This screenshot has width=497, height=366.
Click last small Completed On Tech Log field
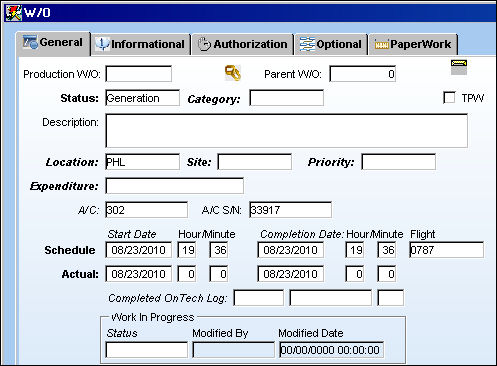390,298
